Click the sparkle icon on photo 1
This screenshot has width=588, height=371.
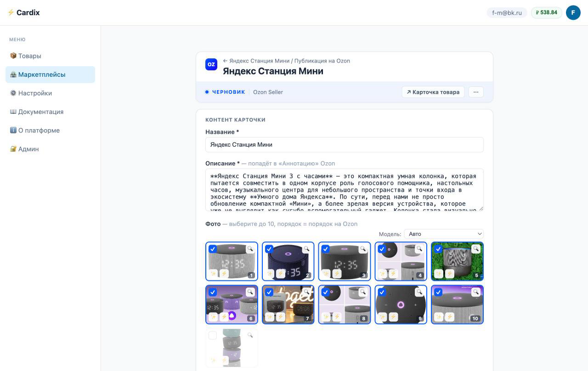click(213, 274)
